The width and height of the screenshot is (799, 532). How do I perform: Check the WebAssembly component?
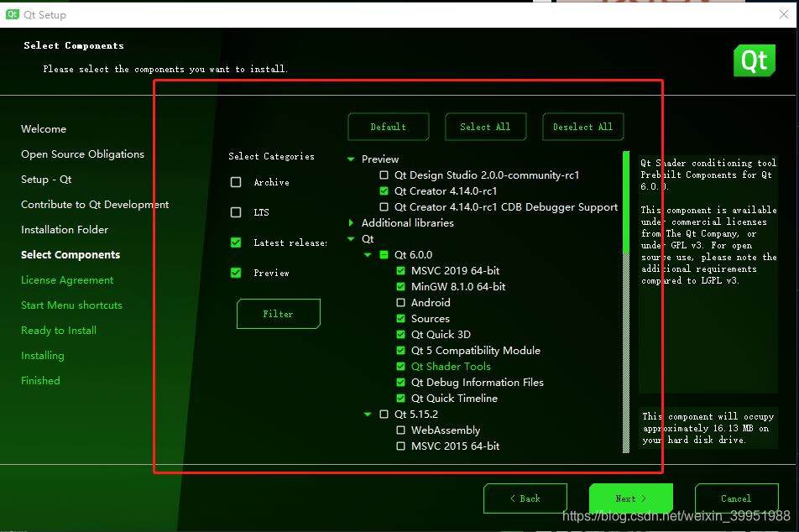[401, 430]
